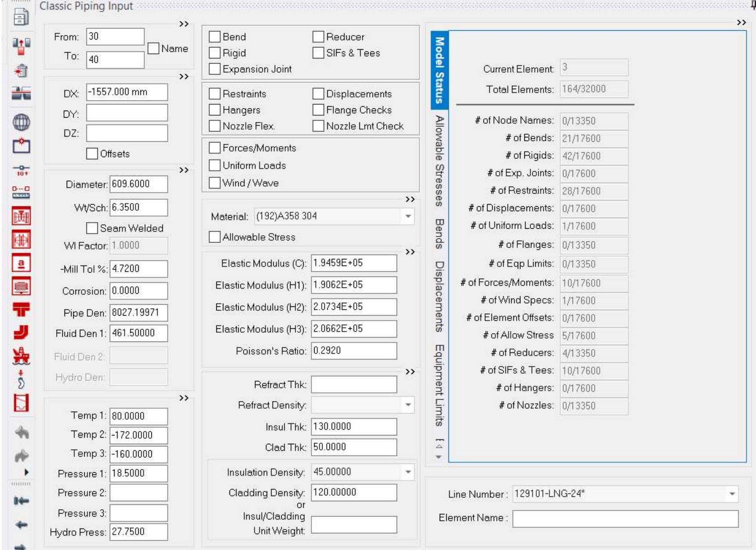Check the Allowable Stress checkbox
This screenshot has height=550, width=756.
pos(215,237)
